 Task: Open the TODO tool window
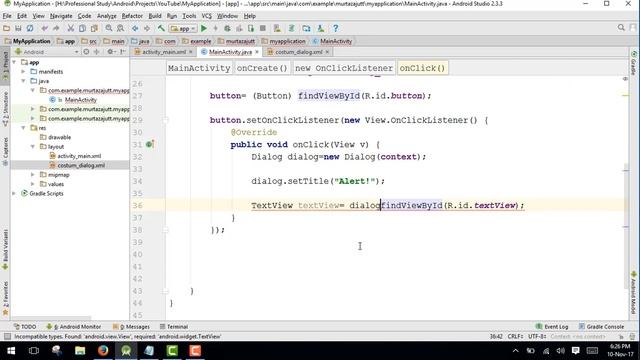click(25, 327)
